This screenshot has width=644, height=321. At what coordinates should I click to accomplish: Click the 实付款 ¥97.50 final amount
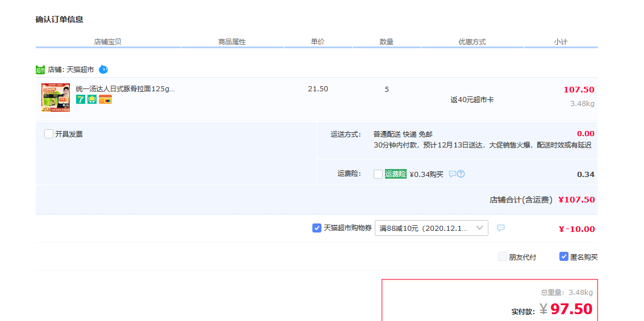(551, 310)
